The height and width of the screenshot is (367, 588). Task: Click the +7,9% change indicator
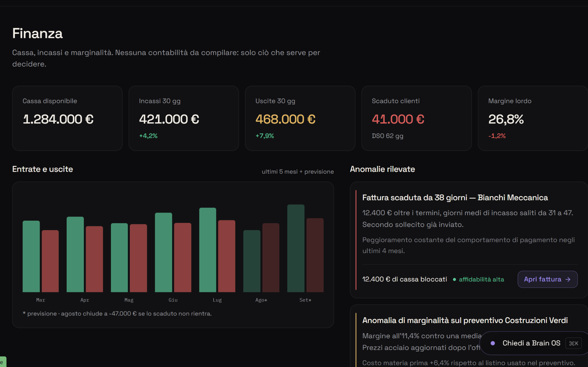click(x=265, y=136)
